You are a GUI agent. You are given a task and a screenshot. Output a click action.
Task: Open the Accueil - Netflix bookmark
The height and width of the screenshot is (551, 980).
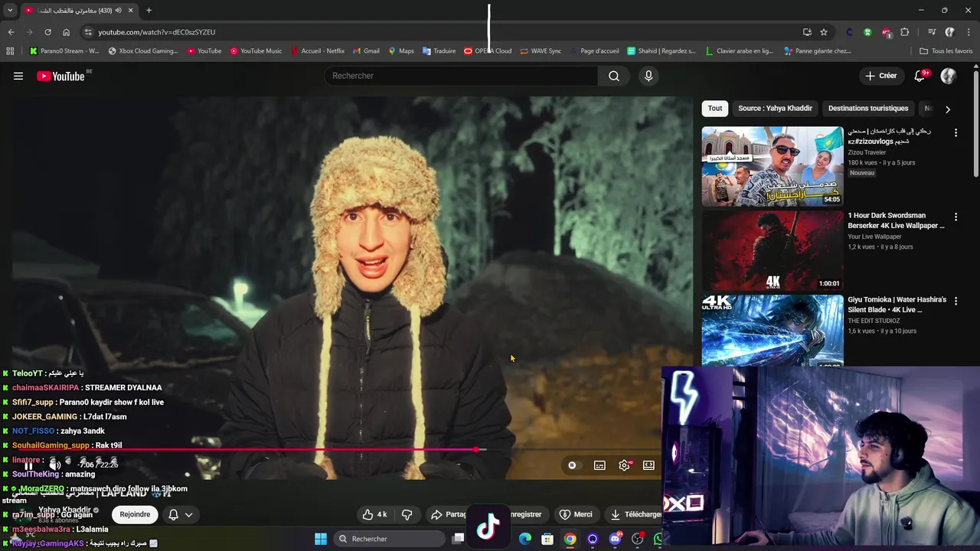(318, 51)
